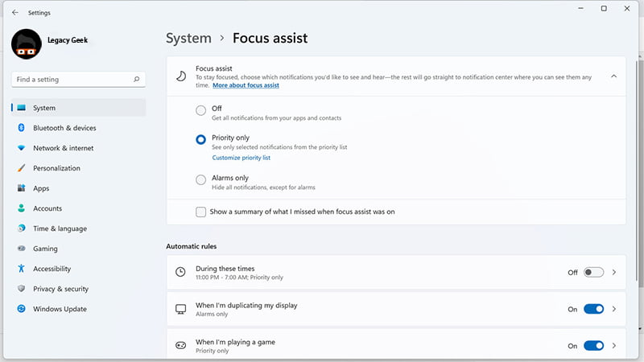Image resolution: width=644 pixels, height=362 pixels.
Task: Select the Alarms only radio button
Action: pos(200,179)
